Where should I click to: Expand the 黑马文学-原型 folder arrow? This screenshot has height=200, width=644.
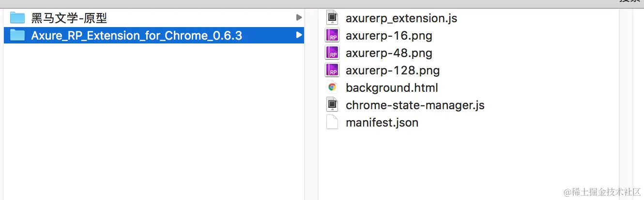coord(299,18)
